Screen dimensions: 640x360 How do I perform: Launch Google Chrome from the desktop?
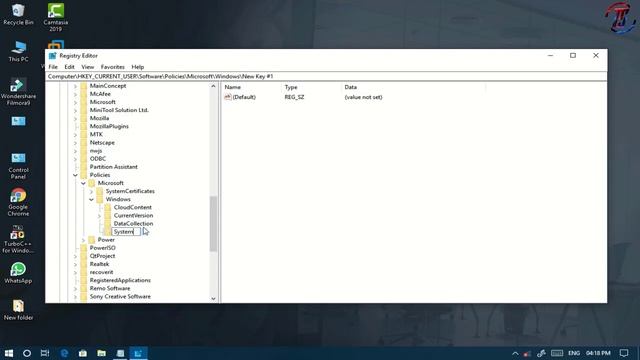(18, 202)
